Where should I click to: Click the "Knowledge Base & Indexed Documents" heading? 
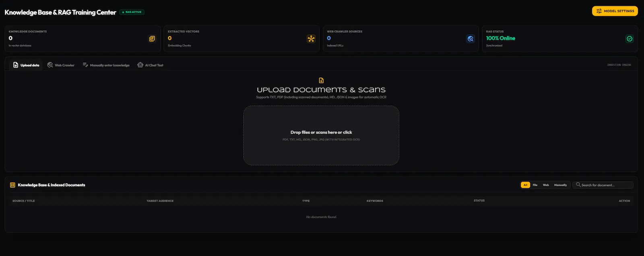(52, 185)
